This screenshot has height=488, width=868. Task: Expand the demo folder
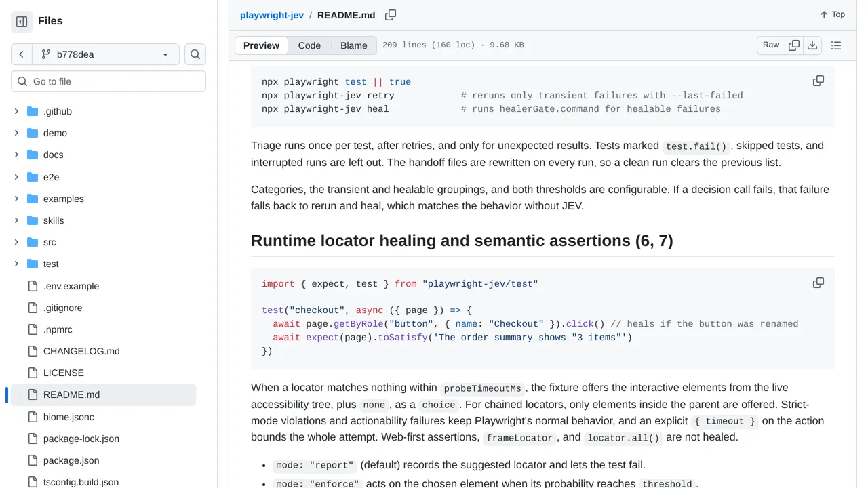16,133
